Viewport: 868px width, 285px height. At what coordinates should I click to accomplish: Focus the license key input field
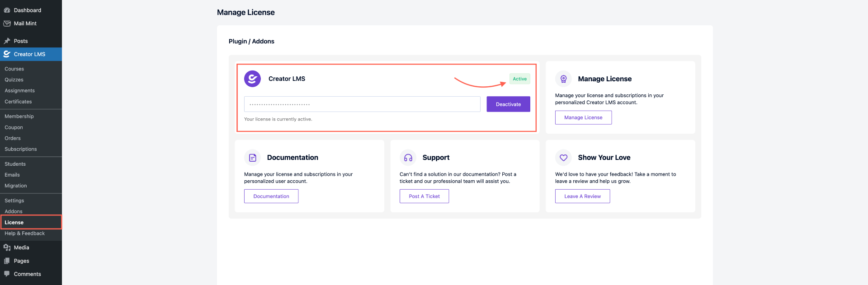(362, 104)
